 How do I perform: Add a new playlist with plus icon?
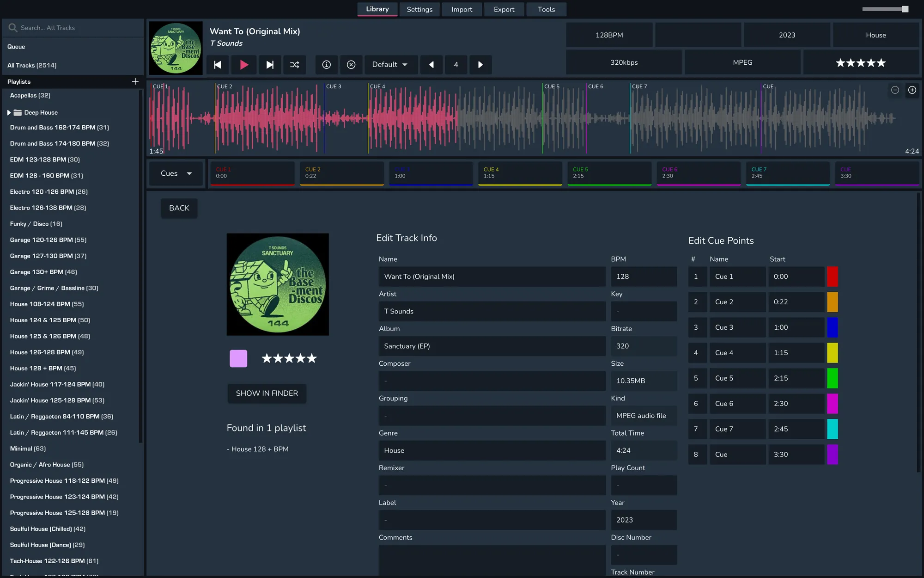(135, 81)
